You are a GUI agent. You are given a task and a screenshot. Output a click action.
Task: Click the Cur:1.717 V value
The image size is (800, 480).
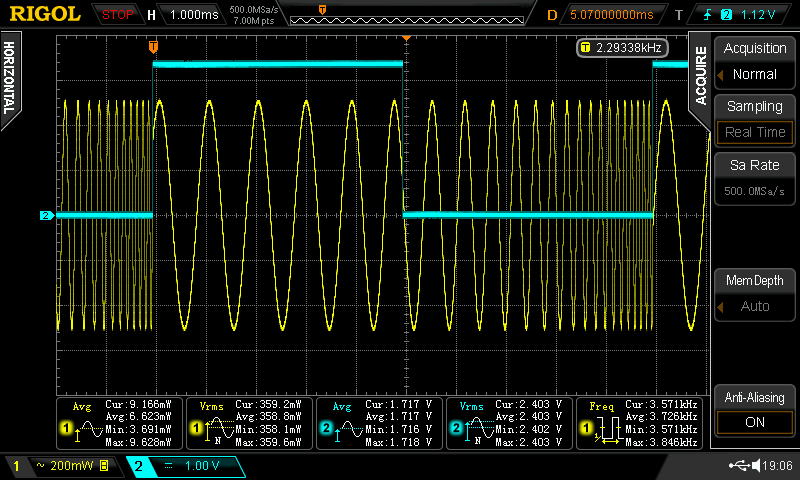398,405
